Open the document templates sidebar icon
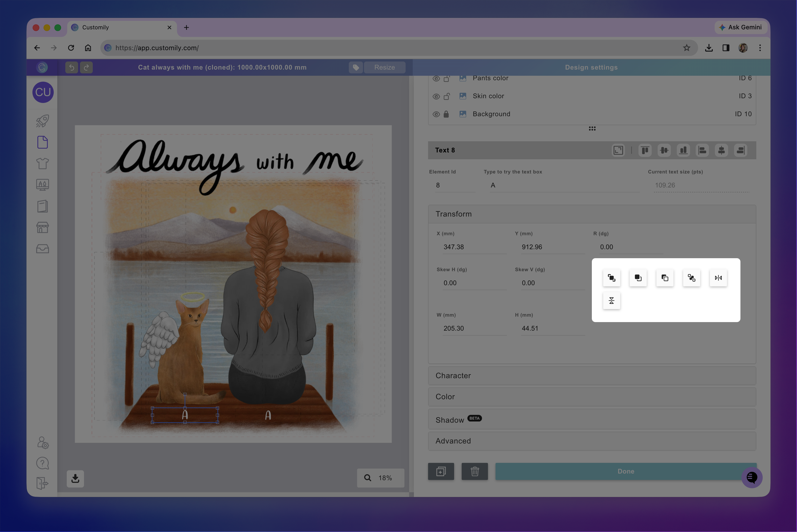 point(42,142)
